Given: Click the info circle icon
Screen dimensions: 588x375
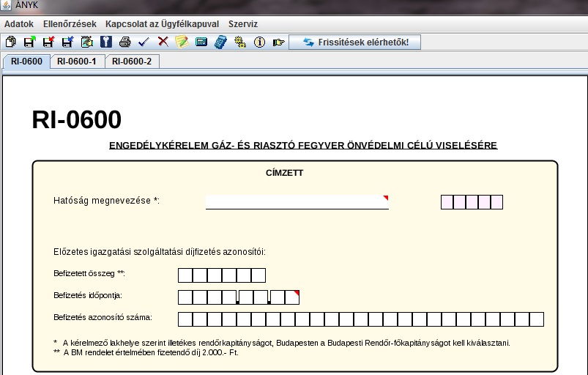Looking at the screenshot, I should click(x=259, y=42).
